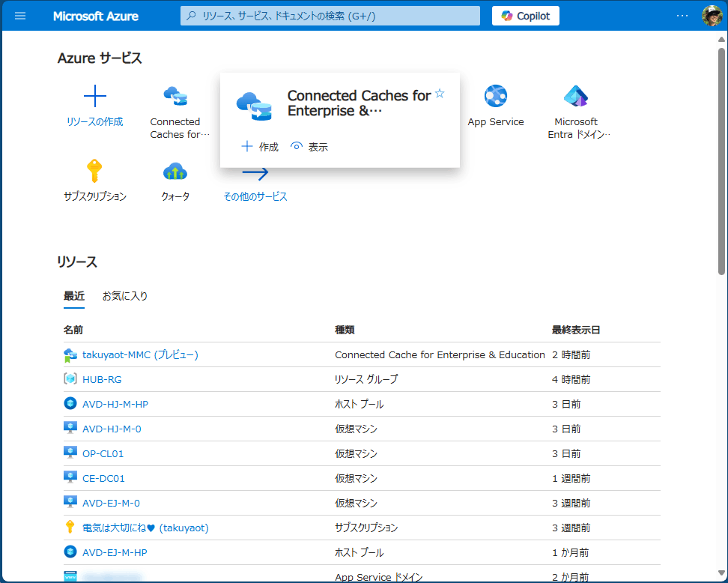Image resolution: width=728 pixels, height=583 pixels.
Task: Click the Connected Cache for Enterprise & Education type cell
Action: (440, 355)
